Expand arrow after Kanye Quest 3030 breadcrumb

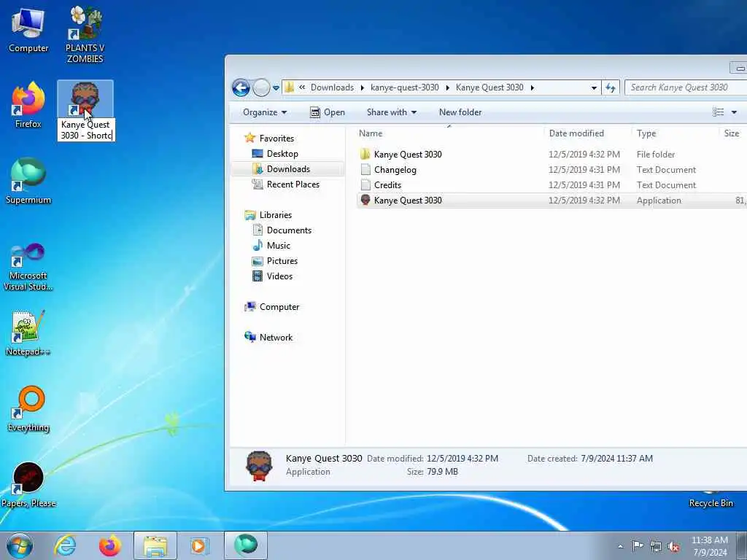(532, 87)
